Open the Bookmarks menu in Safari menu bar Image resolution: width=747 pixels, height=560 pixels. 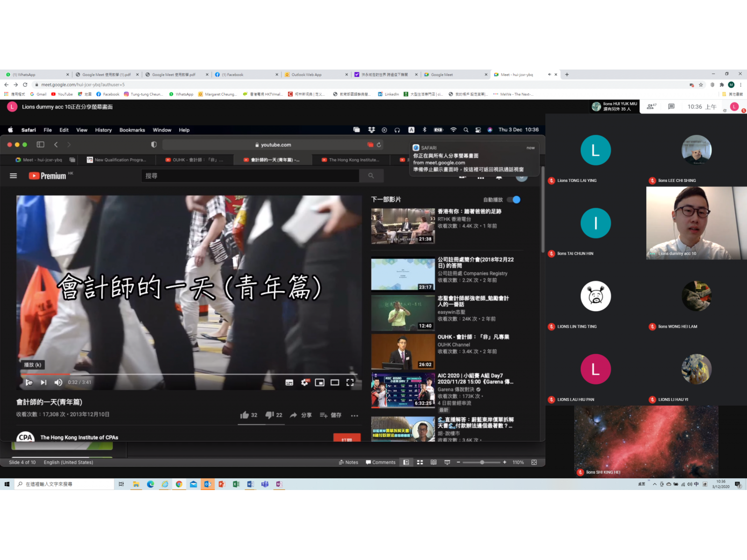point(132,130)
